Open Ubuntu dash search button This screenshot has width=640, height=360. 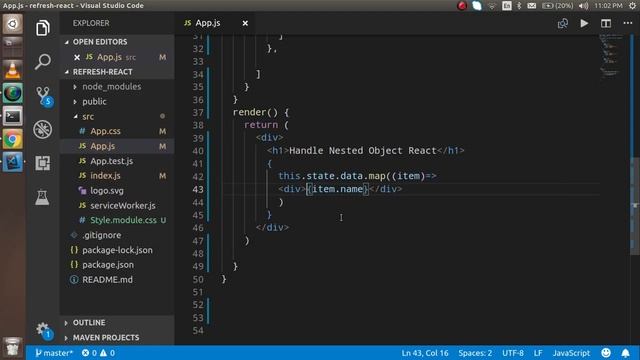12,24
